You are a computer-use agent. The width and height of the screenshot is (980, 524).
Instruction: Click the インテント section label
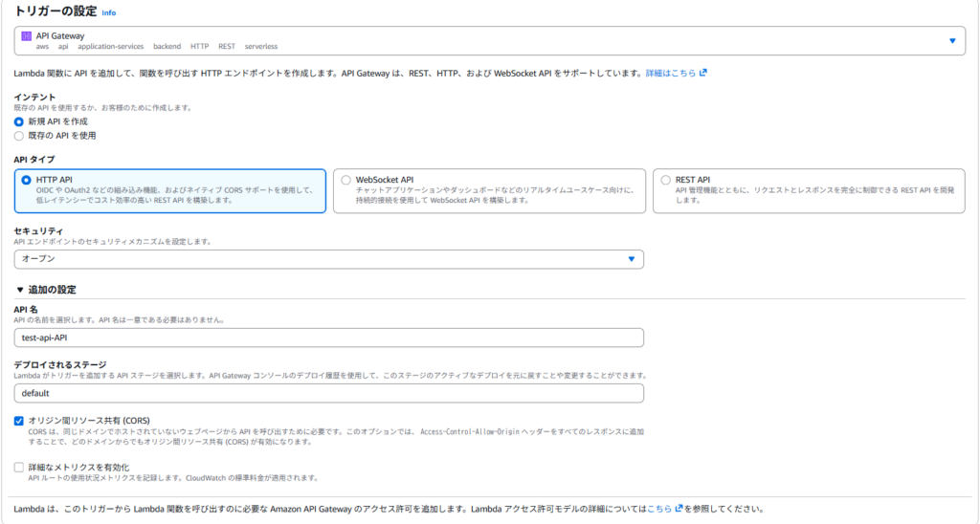[35, 98]
